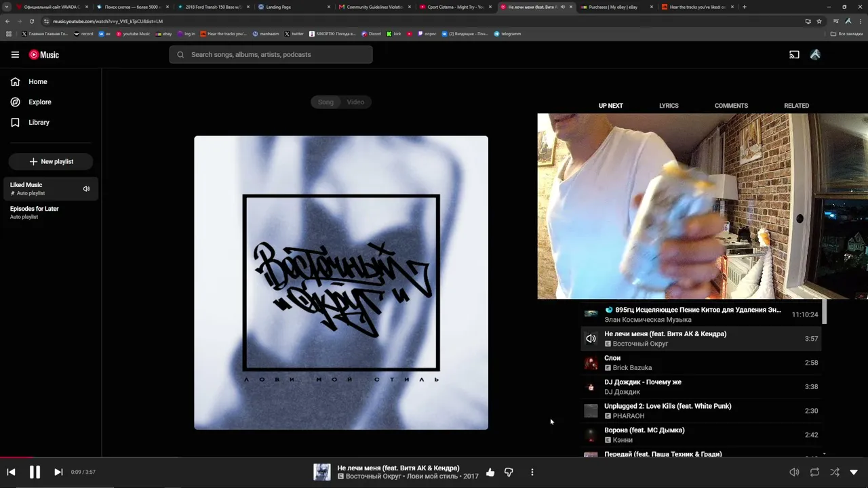This screenshot has height=488, width=868.
Task: Switch to Community Guidelines Violation Gmail tab
Action: (374, 7)
